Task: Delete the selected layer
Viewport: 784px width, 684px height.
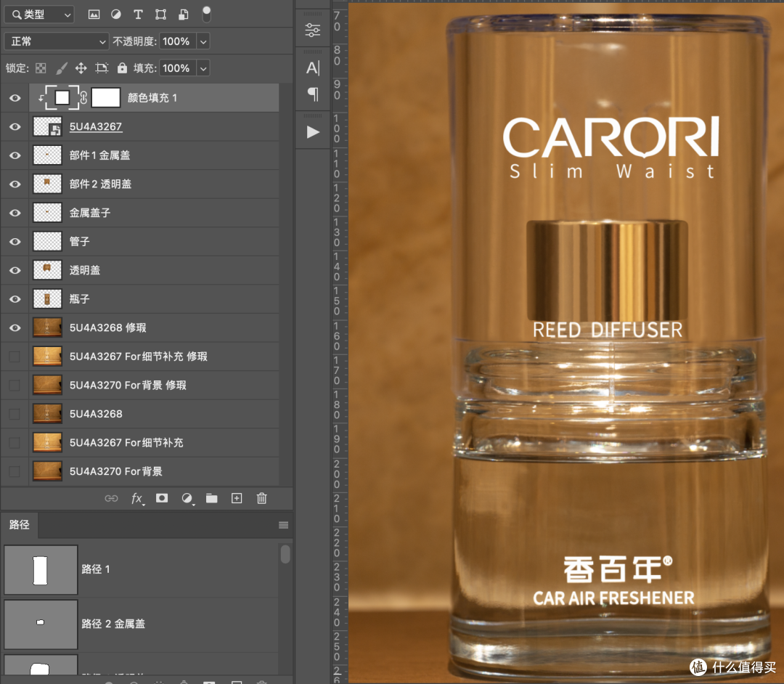Action: 261,498
